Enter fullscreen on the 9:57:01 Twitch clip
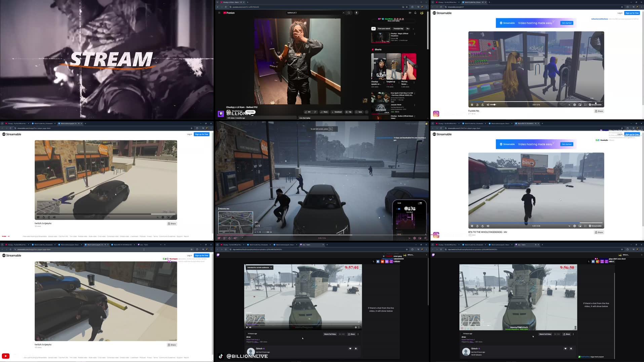The image size is (644, 362). [x=359, y=327]
